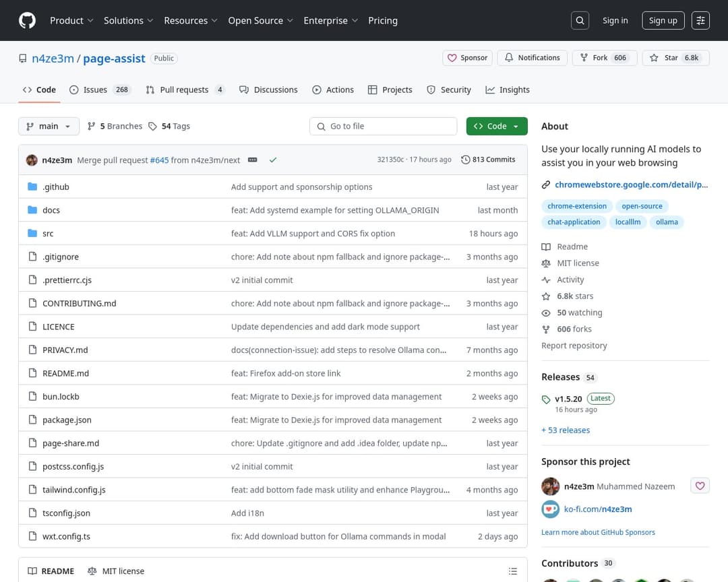Open the Notifications bell button
The height and width of the screenshot is (582, 728).
click(x=532, y=58)
